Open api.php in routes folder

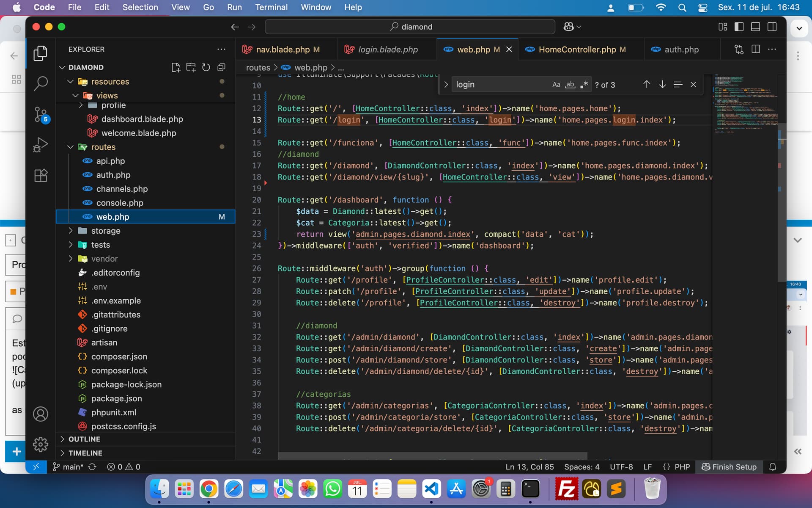tap(110, 161)
